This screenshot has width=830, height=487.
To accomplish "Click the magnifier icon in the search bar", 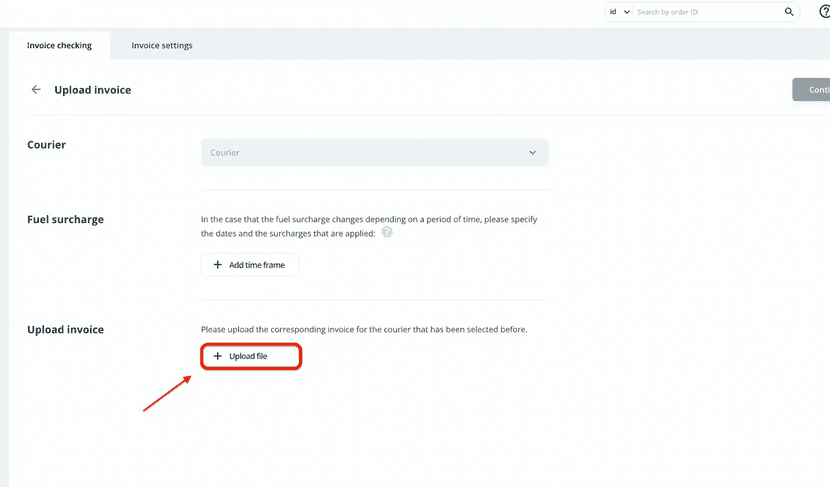I will [x=789, y=12].
